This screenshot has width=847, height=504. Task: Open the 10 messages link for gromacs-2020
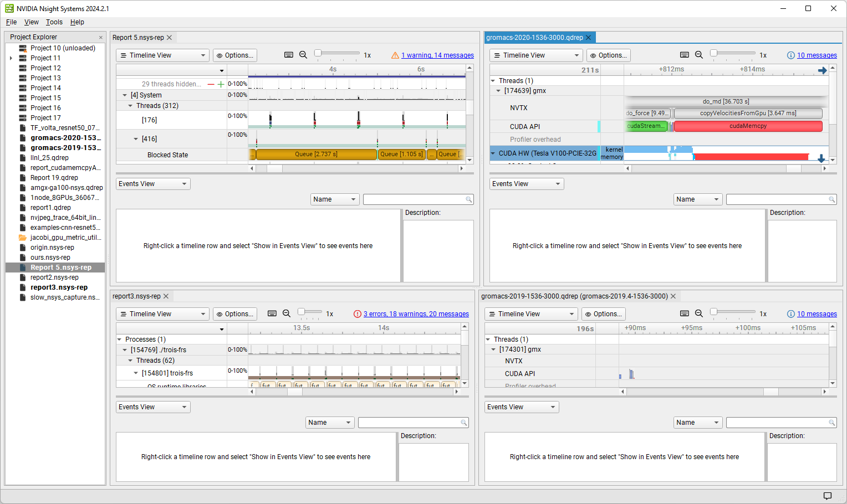pyautogui.click(x=816, y=55)
